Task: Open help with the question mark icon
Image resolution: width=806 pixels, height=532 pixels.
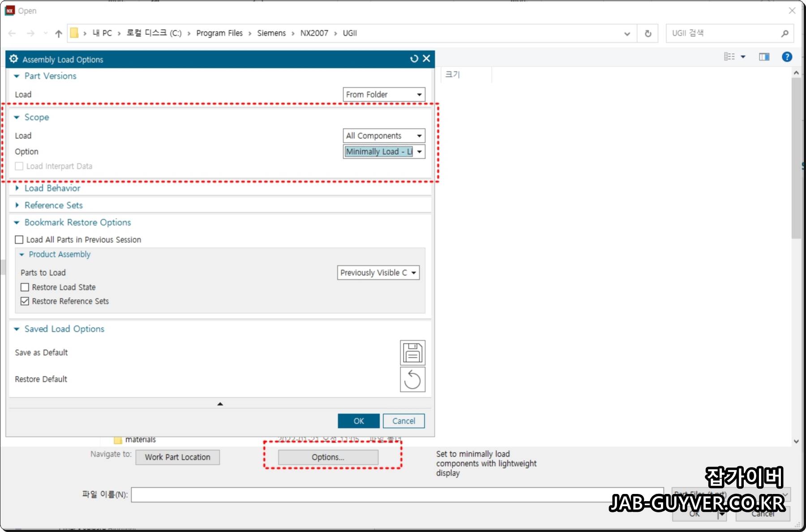Action: pos(787,57)
